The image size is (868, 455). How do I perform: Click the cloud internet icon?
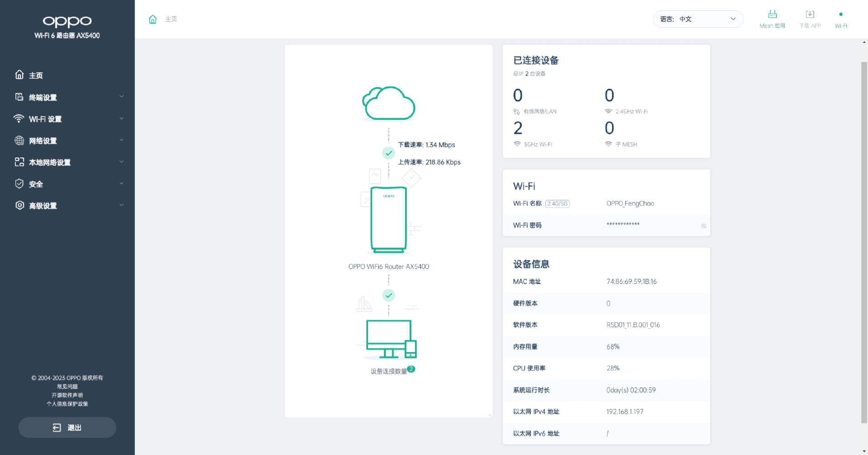(x=388, y=103)
